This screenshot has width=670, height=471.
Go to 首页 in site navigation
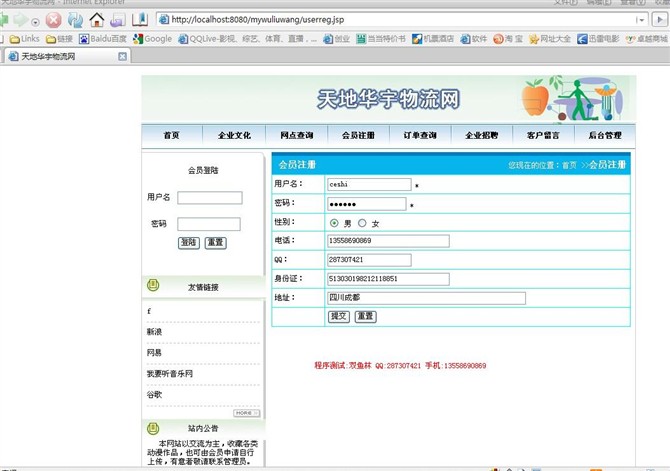click(x=171, y=135)
